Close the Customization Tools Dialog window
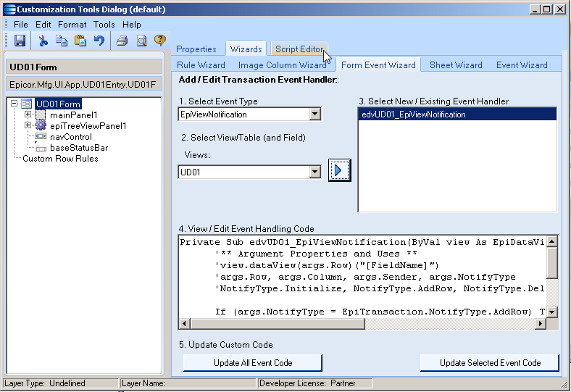The height and width of the screenshot is (392, 571). point(559,9)
